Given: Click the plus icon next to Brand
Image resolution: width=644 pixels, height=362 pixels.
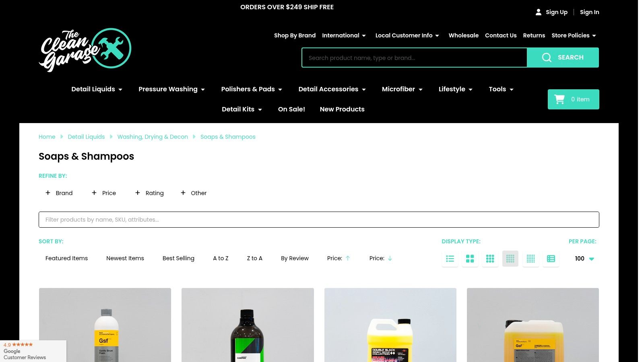Looking at the screenshot, I should coord(48,193).
